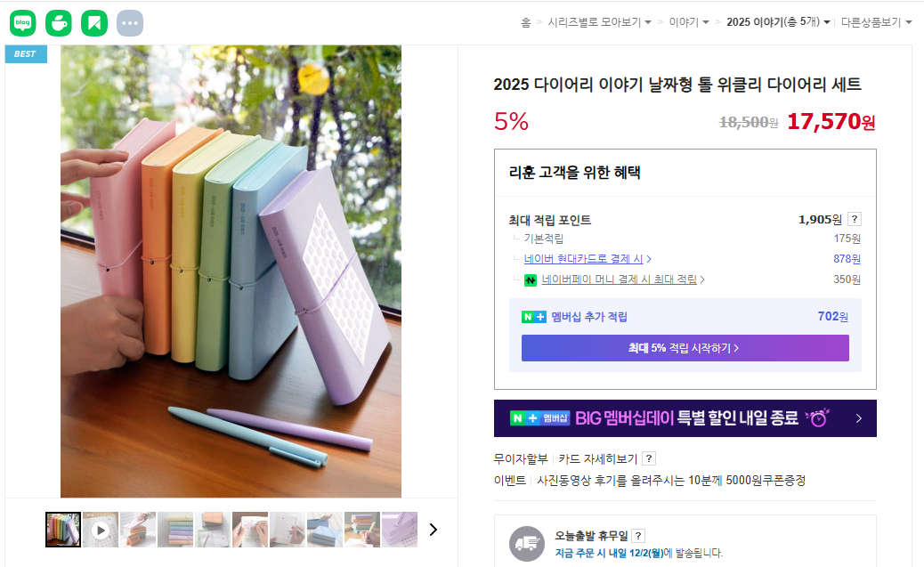The image size is (924, 567).
Task: Go to 홈 in breadcrumb
Action: pos(525,22)
